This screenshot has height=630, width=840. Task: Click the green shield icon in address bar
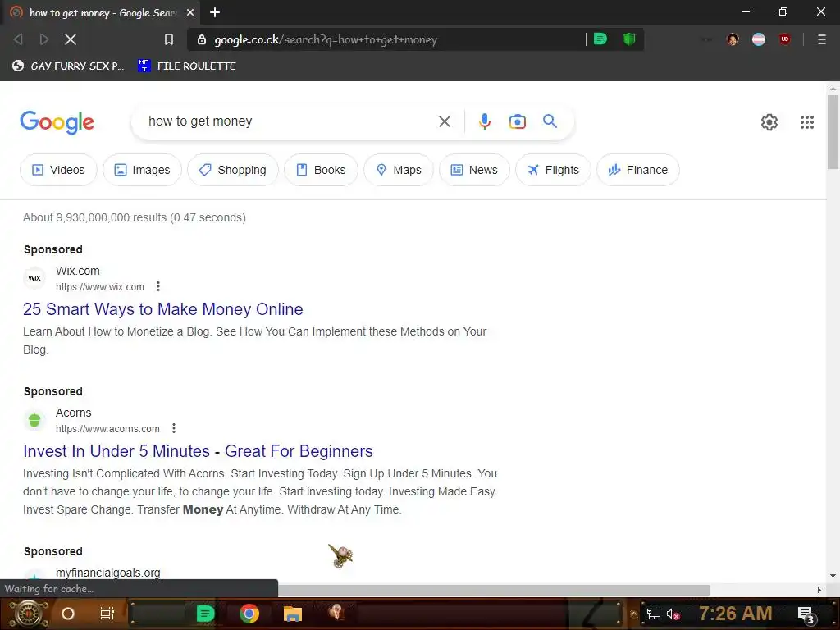[x=629, y=39]
